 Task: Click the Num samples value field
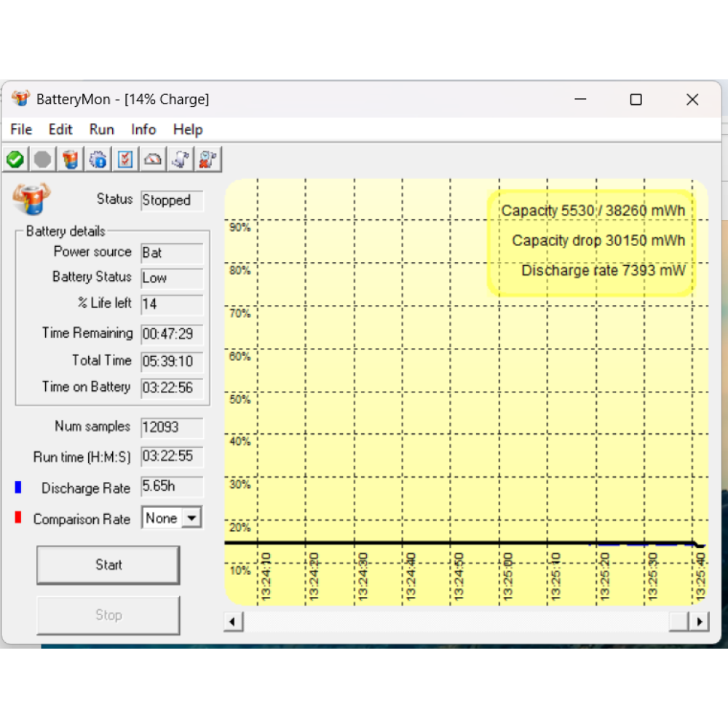point(172,427)
